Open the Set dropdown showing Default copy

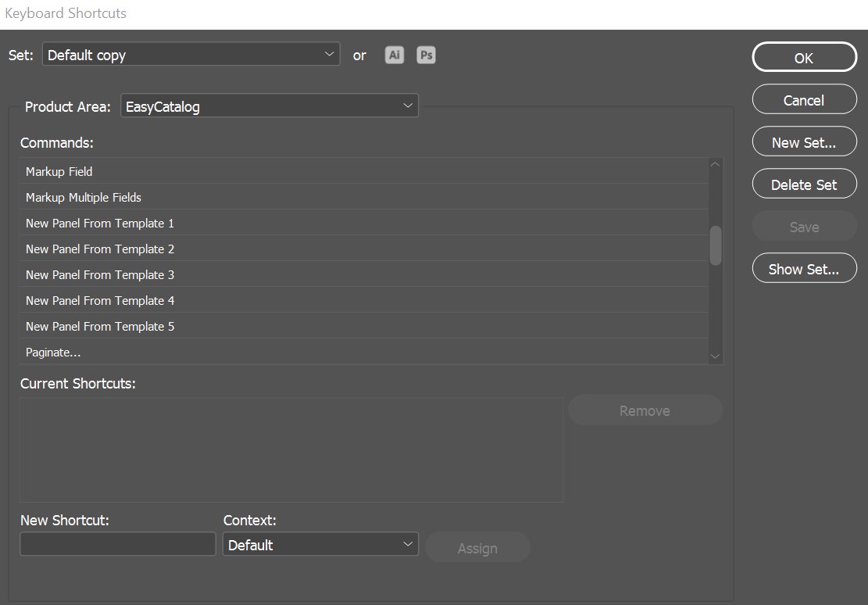tap(191, 54)
